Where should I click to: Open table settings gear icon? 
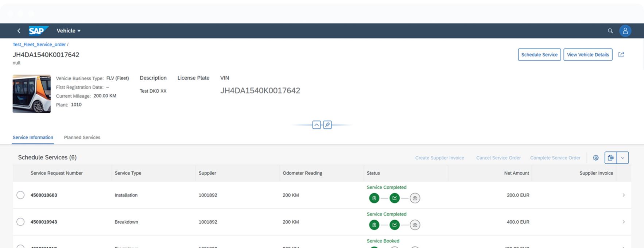595,158
